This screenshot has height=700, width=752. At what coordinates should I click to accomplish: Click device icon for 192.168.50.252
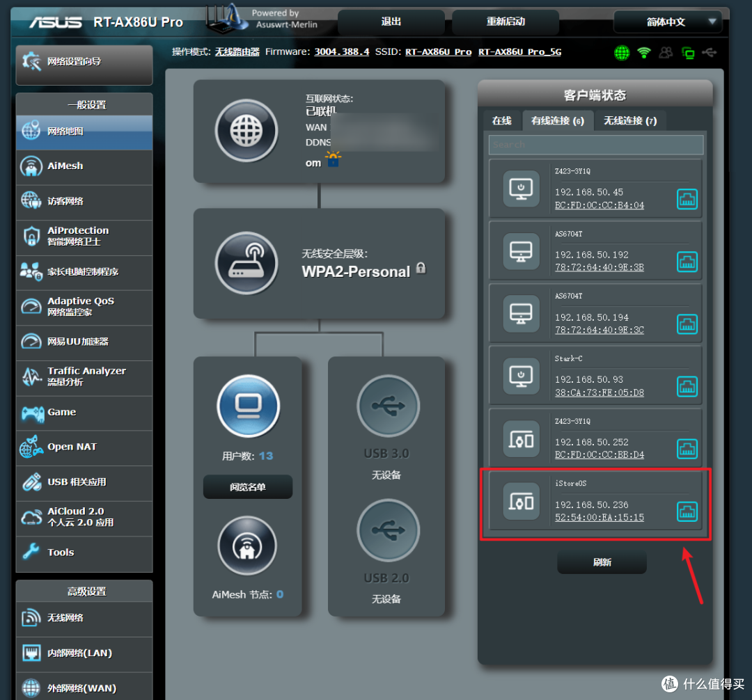(521, 439)
